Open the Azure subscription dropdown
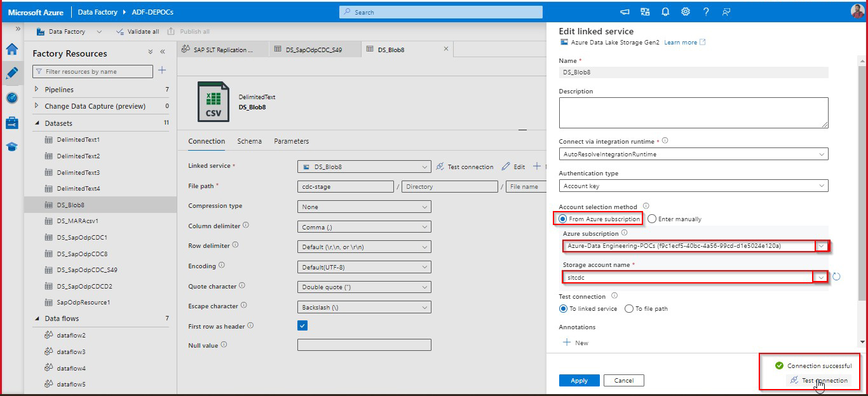Image resolution: width=868 pixels, height=396 pixels. (696, 245)
